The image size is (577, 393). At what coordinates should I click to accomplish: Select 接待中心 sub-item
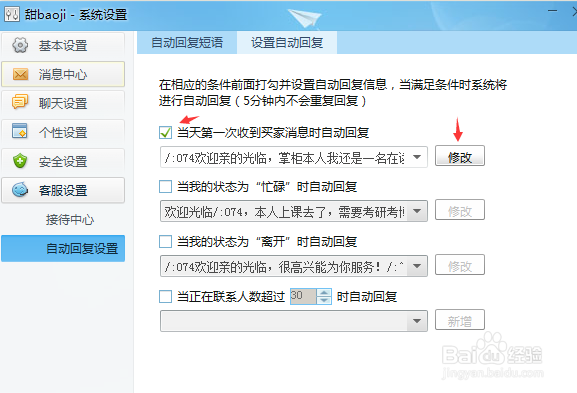point(70,220)
